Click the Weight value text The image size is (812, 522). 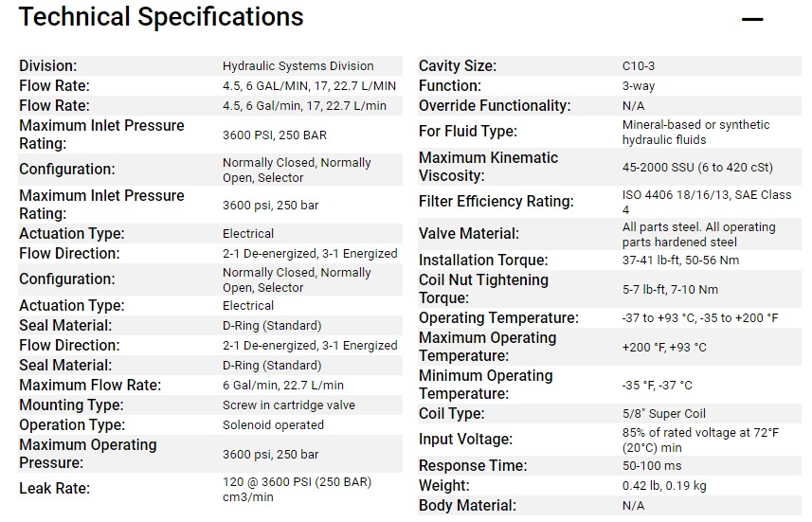(x=664, y=486)
